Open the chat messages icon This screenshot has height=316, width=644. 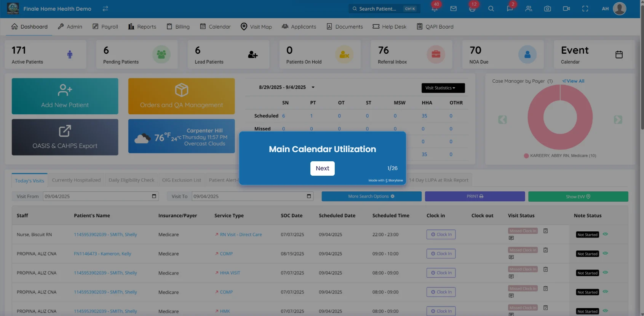(510, 9)
